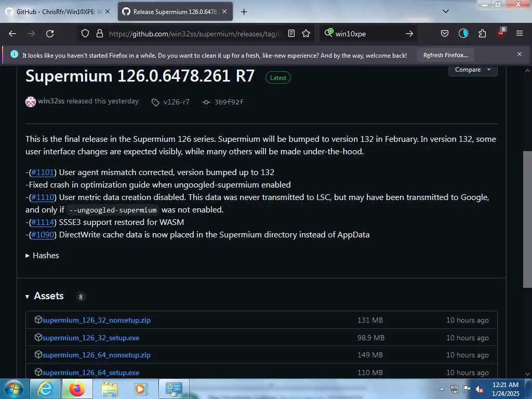Close the ChrisRfr/Win10XPE tab
532x399 pixels.
coord(108,11)
